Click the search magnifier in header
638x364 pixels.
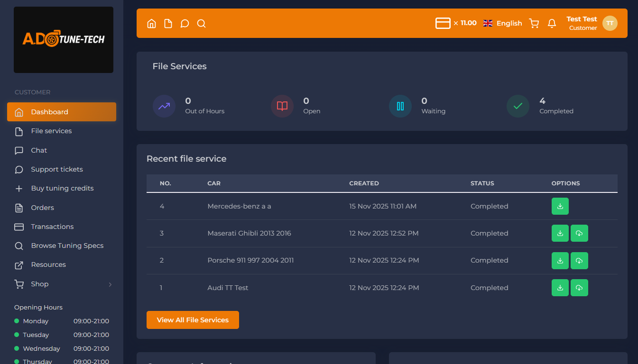pyautogui.click(x=201, y=24)
